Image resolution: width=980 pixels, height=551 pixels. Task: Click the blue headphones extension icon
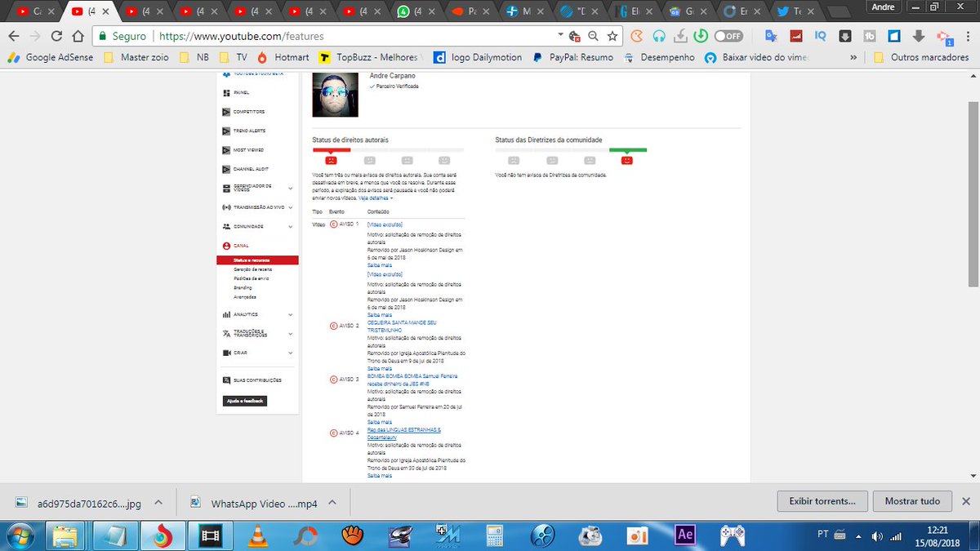[x=658, y=36]
